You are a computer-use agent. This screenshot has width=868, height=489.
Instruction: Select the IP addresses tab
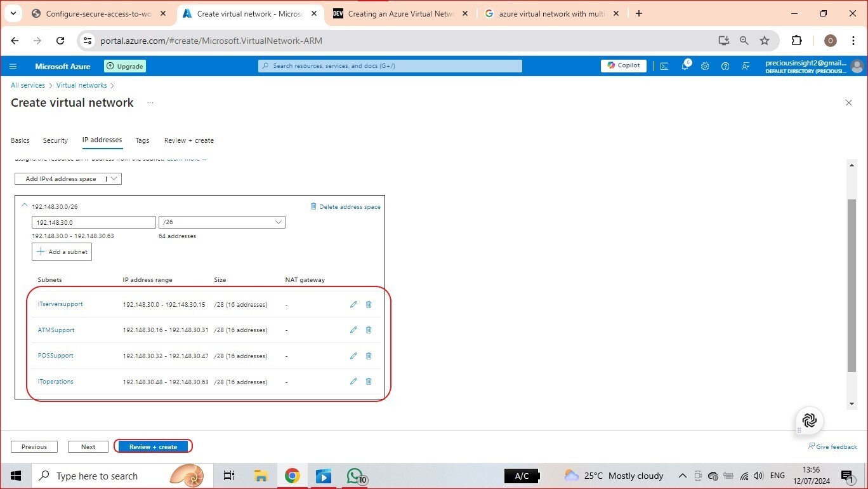click(x=102, y=140)
